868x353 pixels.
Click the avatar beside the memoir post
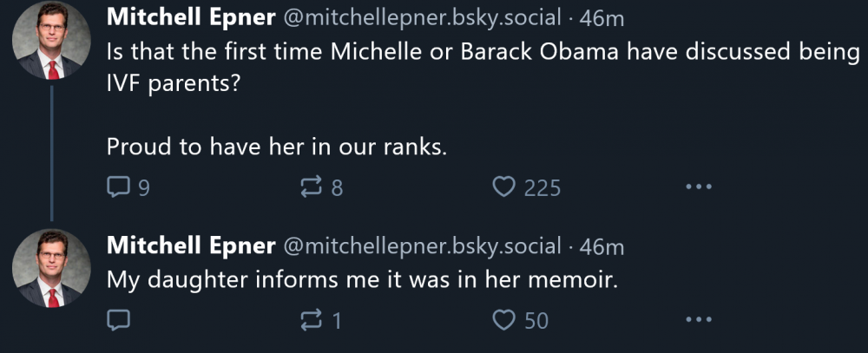pyautogui.click(x=52, y=267)
